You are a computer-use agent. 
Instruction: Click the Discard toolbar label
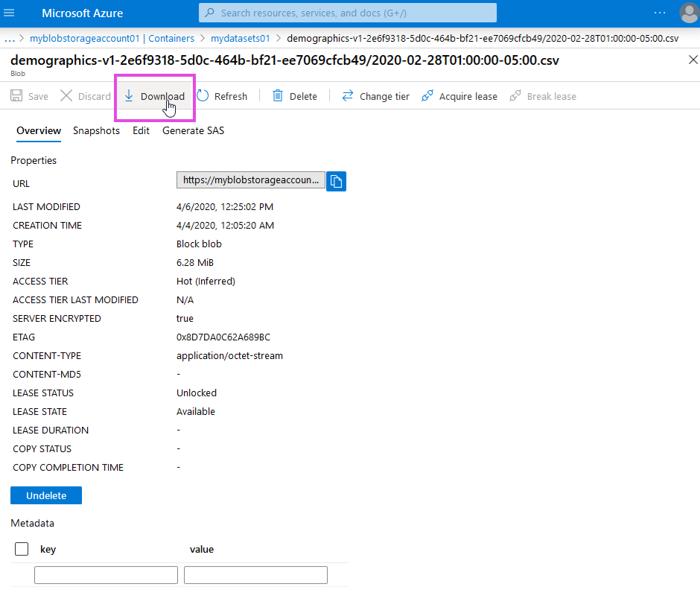[94, 96]
